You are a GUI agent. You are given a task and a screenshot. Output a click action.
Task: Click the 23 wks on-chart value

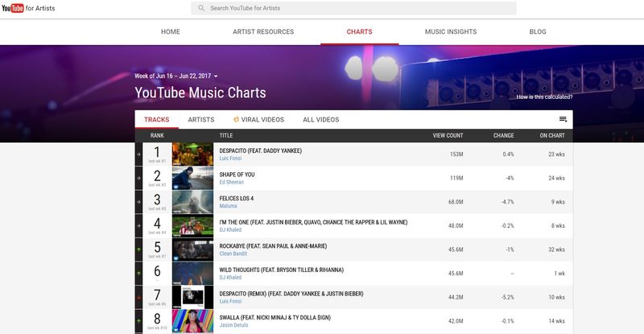(556, 155)
